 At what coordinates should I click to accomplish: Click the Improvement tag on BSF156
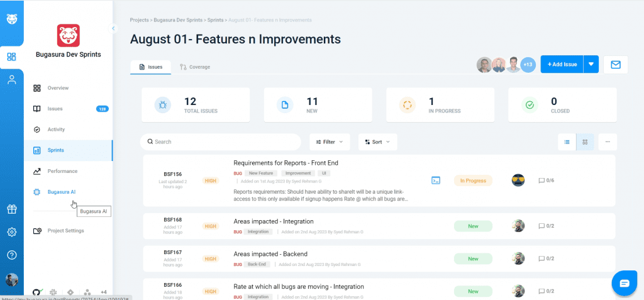pyautogui.click(x=298, y=174)
